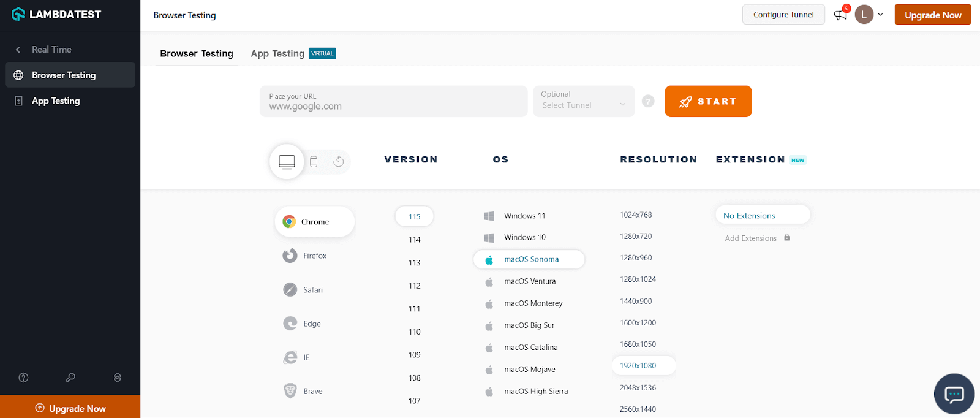Set resolution to 1280x720
980x418 pixels.
point(636,237)
